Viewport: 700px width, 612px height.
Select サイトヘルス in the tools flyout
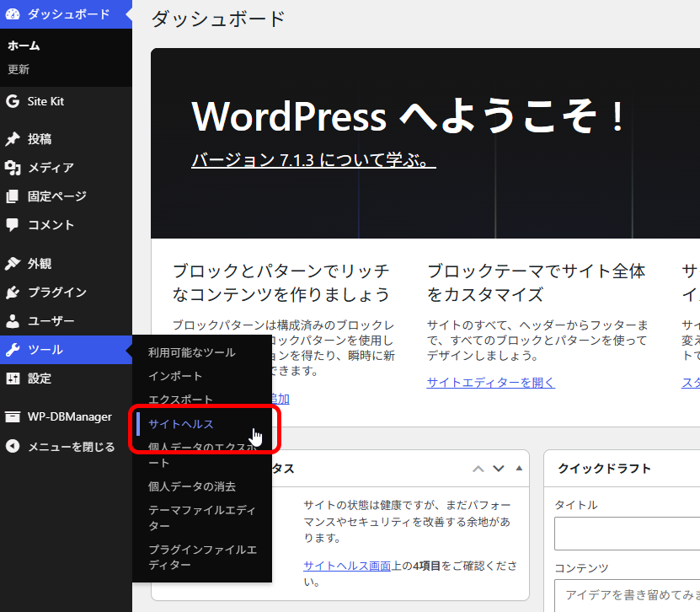click(x=181, y=424)
